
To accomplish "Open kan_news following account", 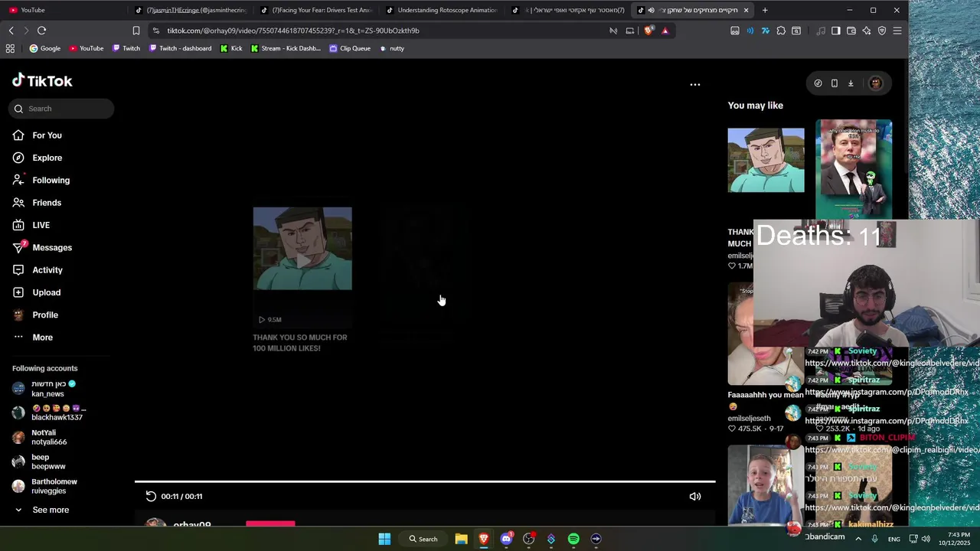I will tap(46, 389).
